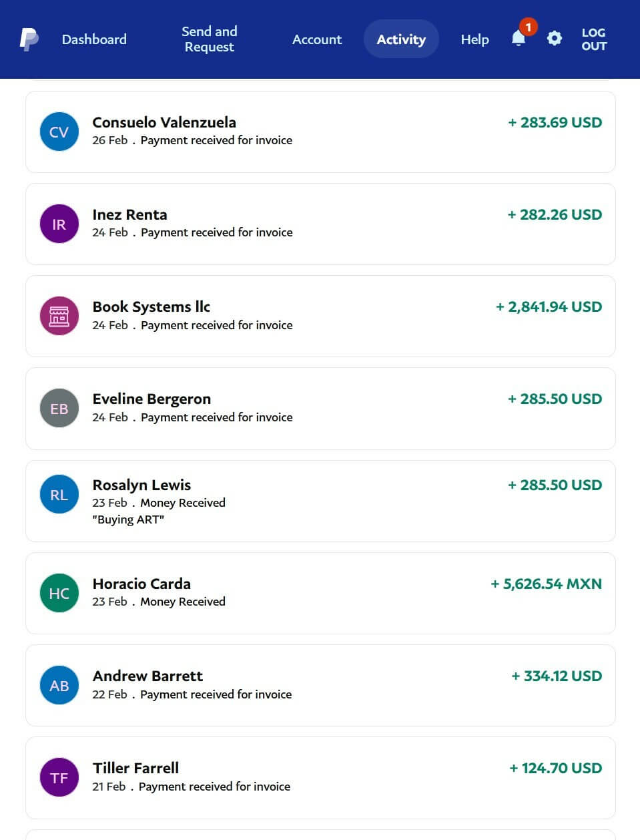Click Eveline Bergeron's EB avatar

[x=59, y=408]
